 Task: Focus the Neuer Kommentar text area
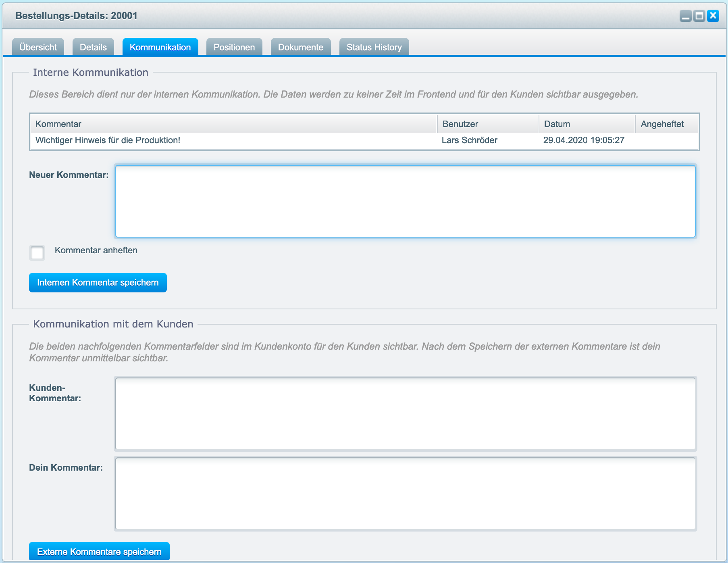pos(406,201)
